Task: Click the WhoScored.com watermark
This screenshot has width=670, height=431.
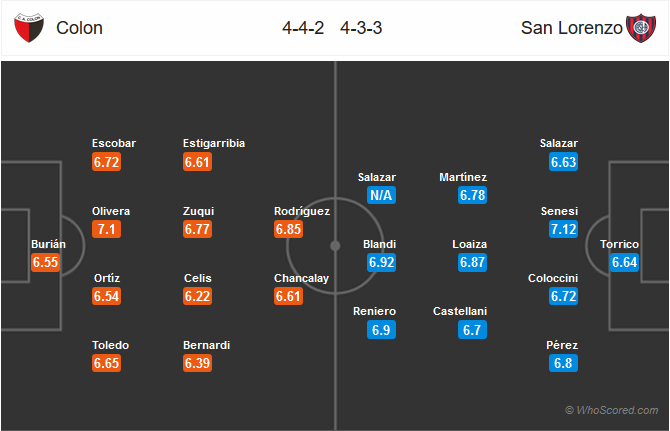Action: coord(611,410)
